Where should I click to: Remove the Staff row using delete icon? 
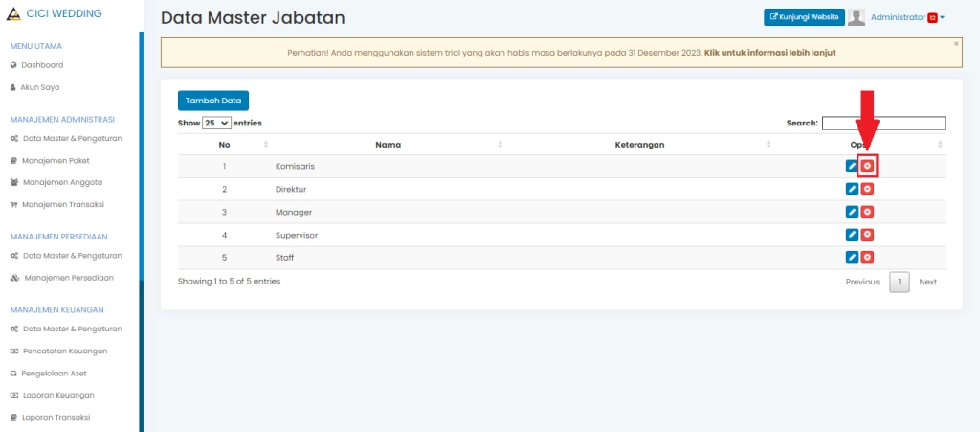pos(867,257)
